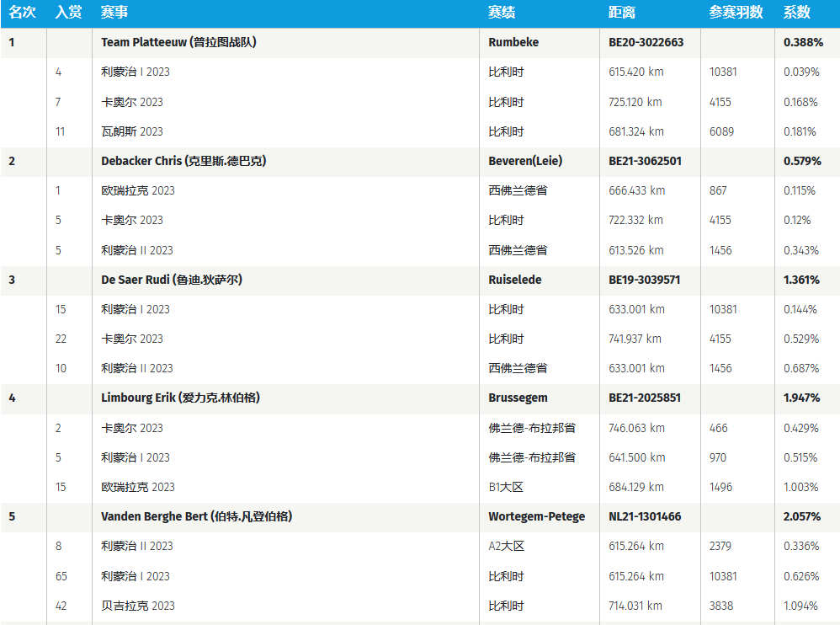Select ring number BE19-3039571
This screenshot has height=625, width=840.
coord(644,280)
